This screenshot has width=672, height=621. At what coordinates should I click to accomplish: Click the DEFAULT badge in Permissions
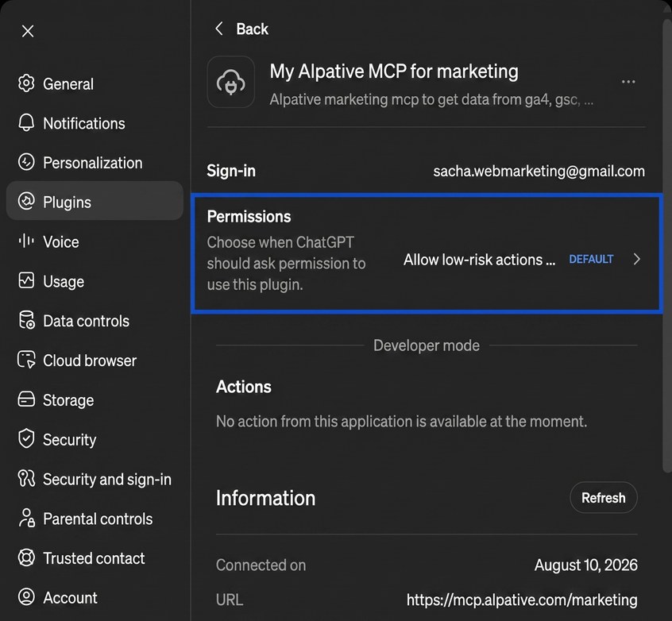[591, 260]
